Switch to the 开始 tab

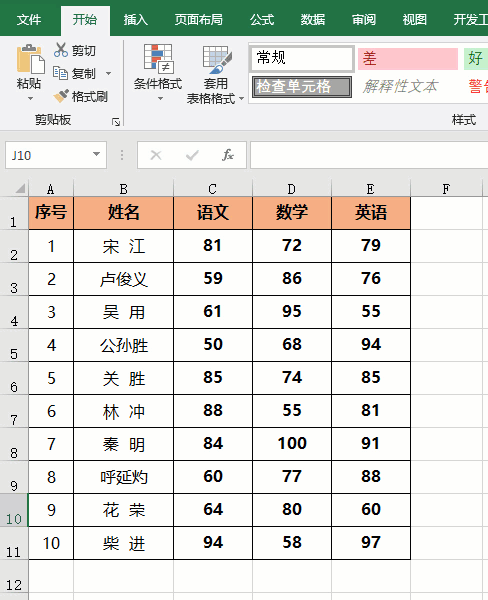85,19
